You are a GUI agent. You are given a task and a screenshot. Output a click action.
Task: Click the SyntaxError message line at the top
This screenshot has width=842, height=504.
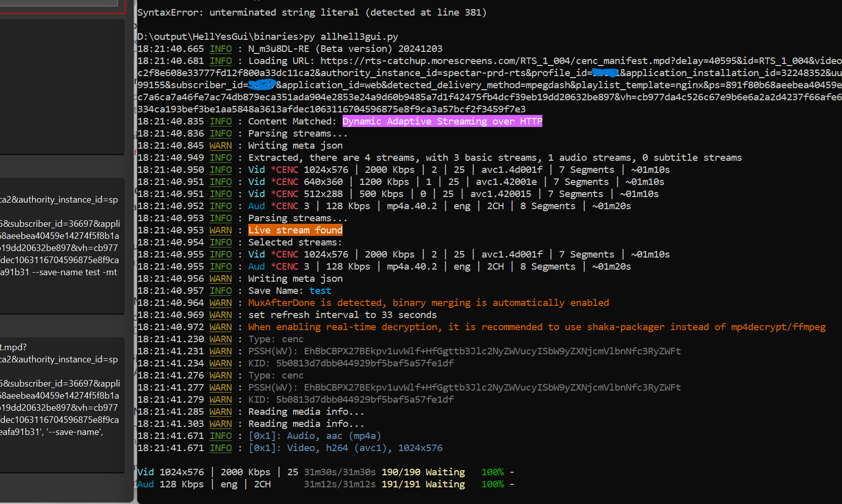click(x=312, y=13)
